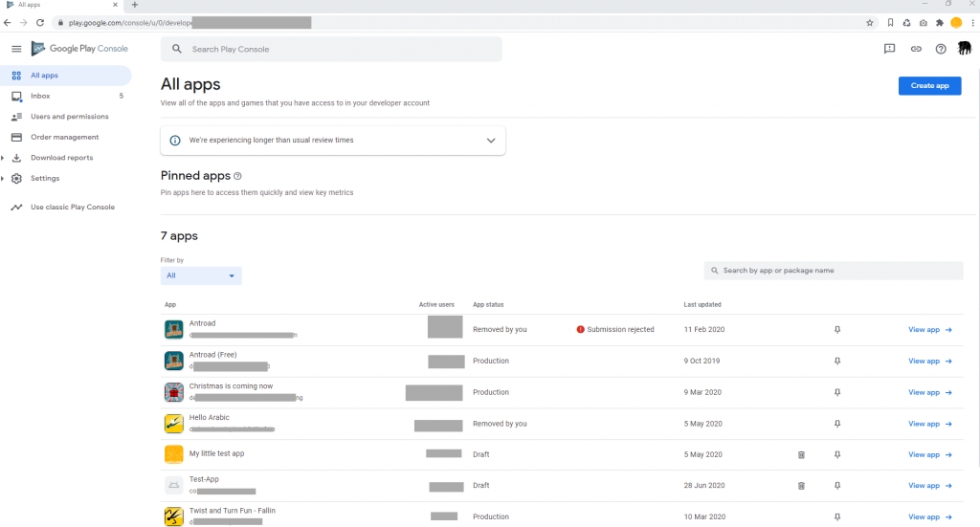Bookmark this page with the star icon
Viewport: 980px width, 527px height.
[x=869, y=23]
